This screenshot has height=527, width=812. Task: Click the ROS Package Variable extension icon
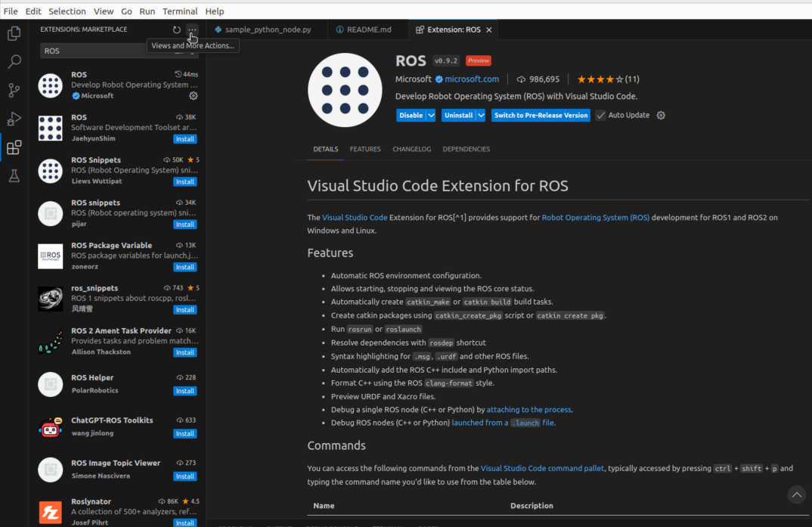[x=50, y=256]
